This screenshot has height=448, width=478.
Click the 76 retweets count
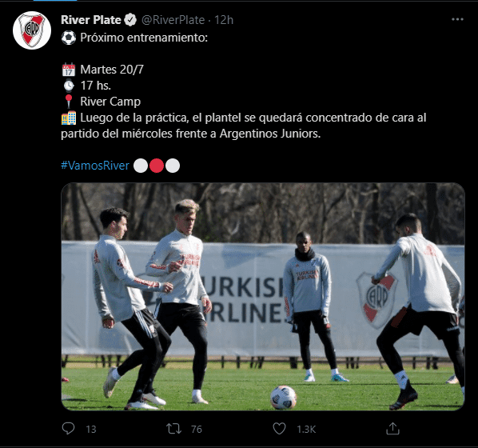tap(197, 429)
